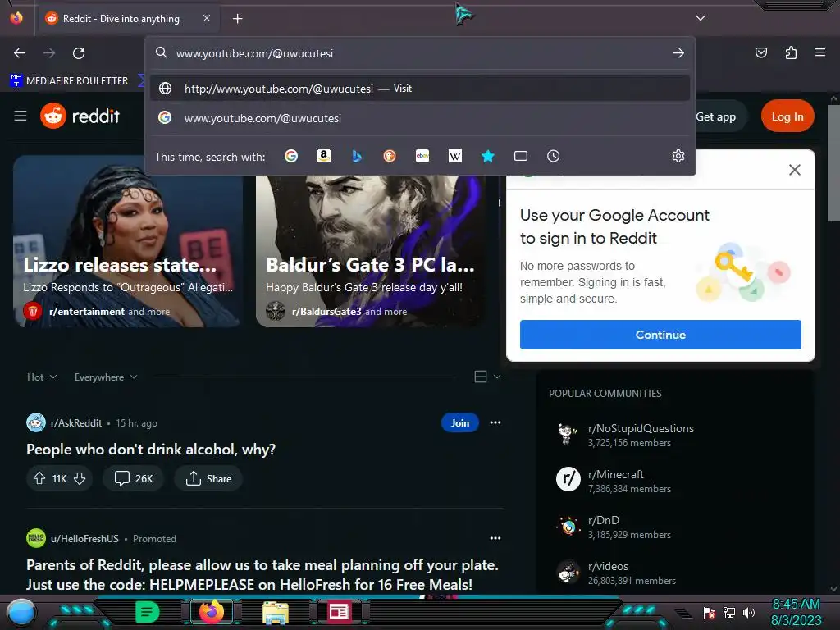The height and width of the screenshot is (630, 840).
Task: Open r/Minecraft community
Action: (616, 475)
